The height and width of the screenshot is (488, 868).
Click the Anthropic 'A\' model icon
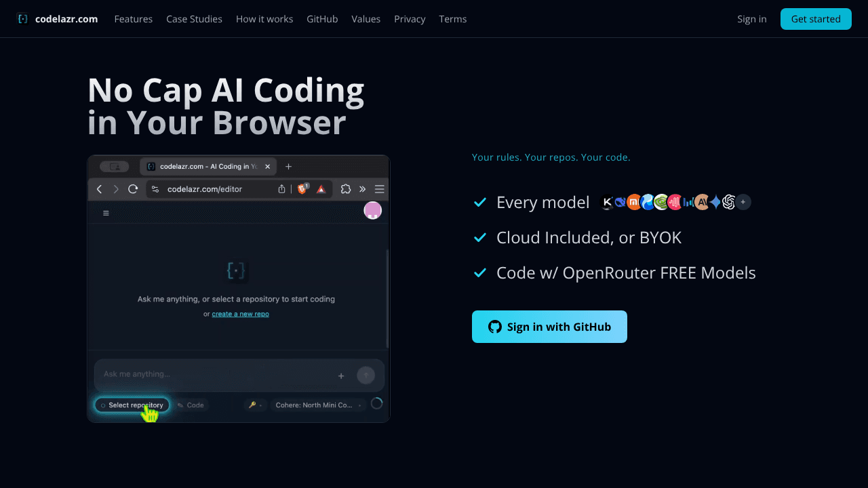(x=702, y=202)
